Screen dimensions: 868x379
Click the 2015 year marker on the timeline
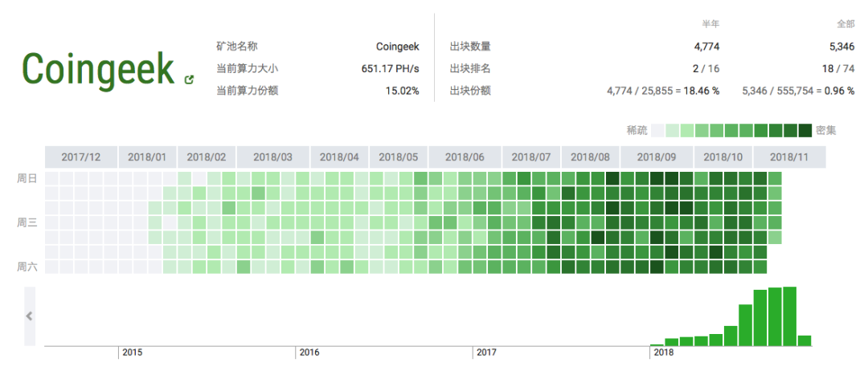coord(132,353)
